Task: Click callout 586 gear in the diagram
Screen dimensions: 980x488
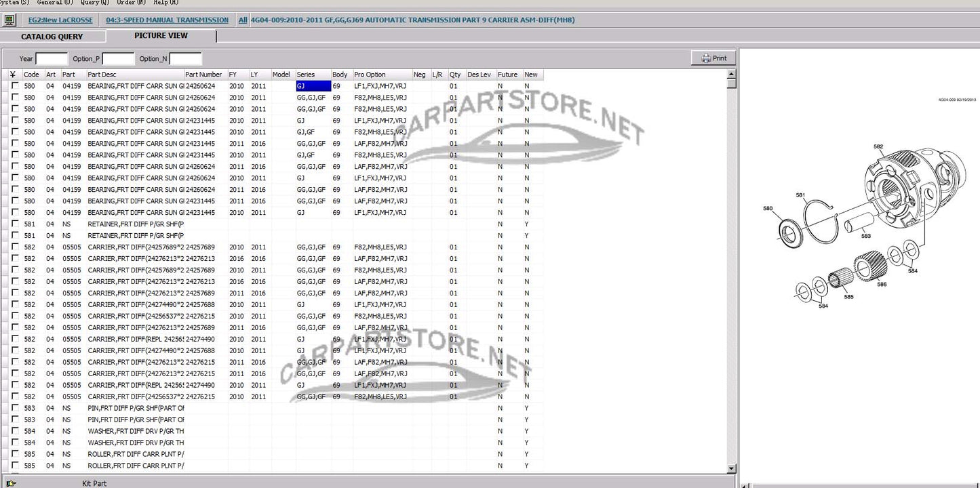Action: click(882, 285)
